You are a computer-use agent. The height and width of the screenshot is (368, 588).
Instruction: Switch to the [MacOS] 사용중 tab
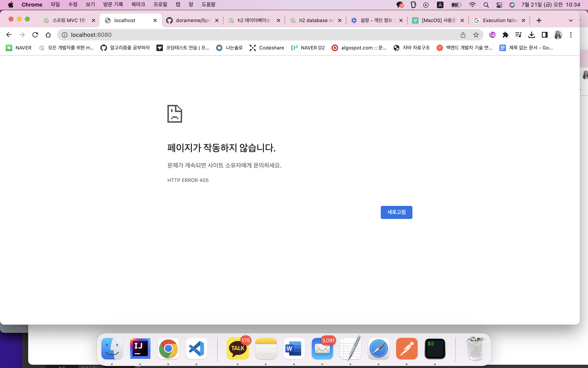(438, 20)
